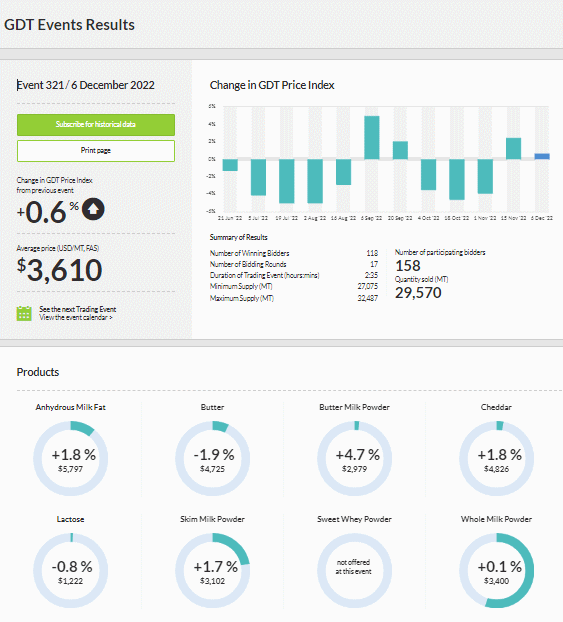Click the blue 6 Dec '22 chart bar

(542, 156)
